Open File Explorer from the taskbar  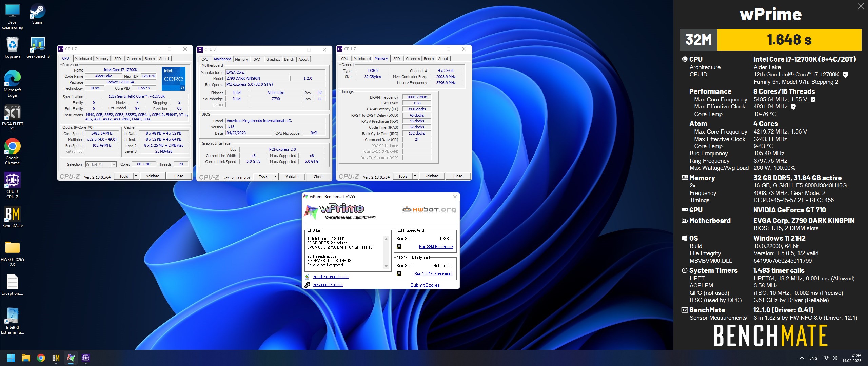tap(26, 358)
